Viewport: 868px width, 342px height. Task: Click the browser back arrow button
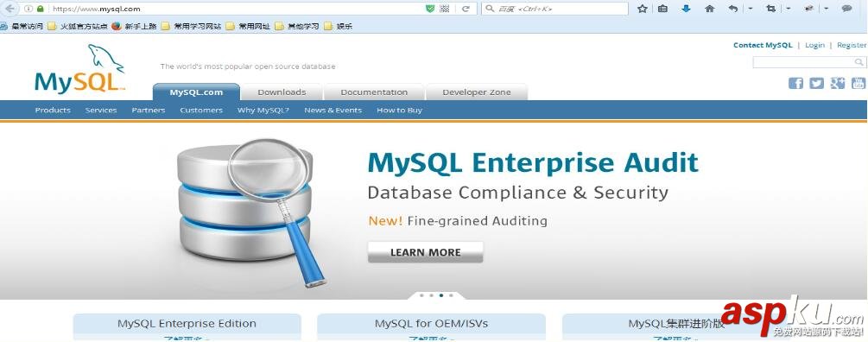pyautogui.click(x=10, y=9)
